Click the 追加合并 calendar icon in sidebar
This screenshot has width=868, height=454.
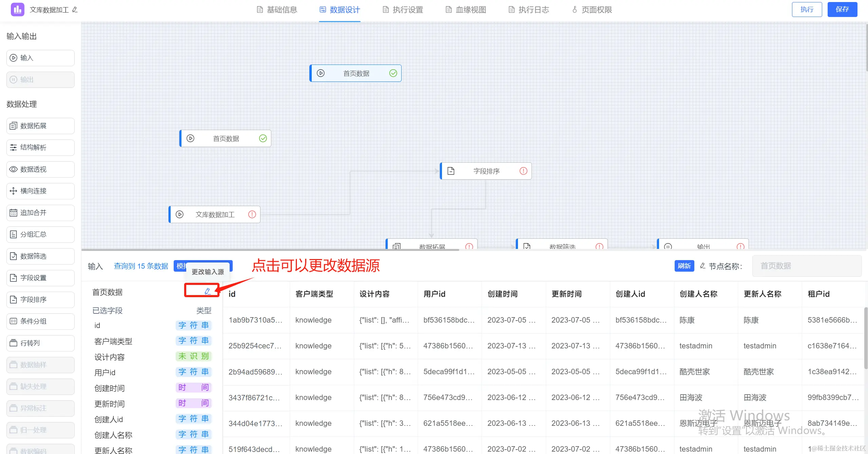[13, 213]
